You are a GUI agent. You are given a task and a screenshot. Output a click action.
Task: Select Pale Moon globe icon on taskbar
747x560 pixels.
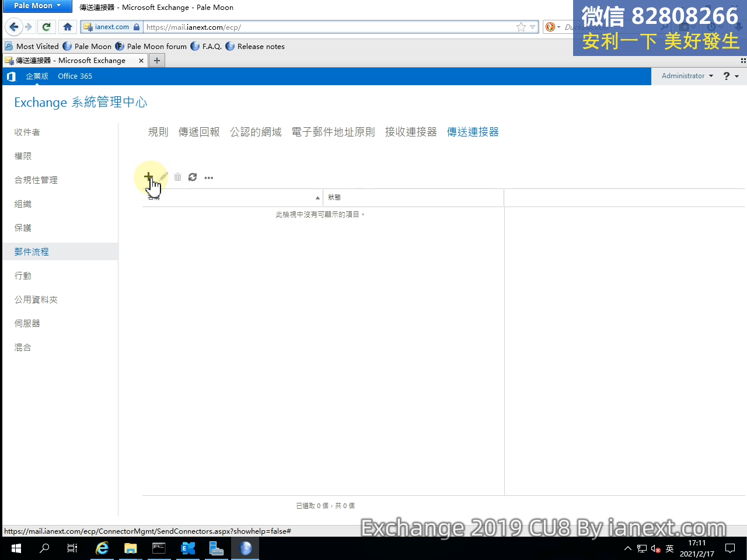[x=246, y=548]
